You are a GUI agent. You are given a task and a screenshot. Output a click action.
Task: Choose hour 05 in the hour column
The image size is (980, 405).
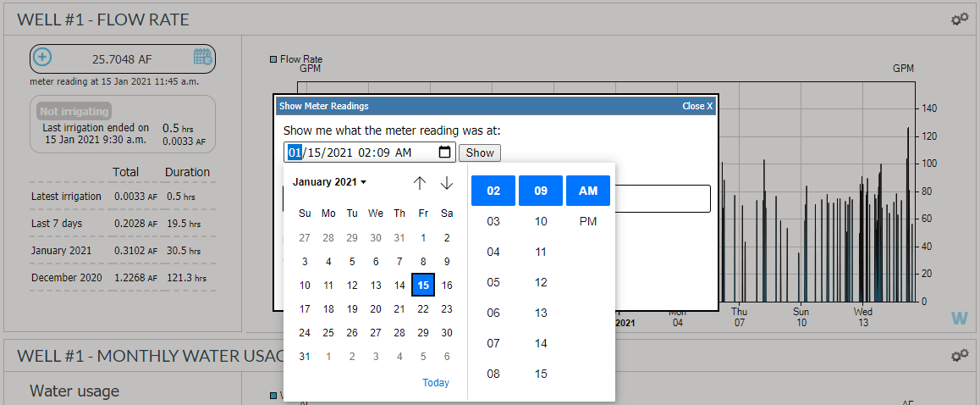point(493,282)
